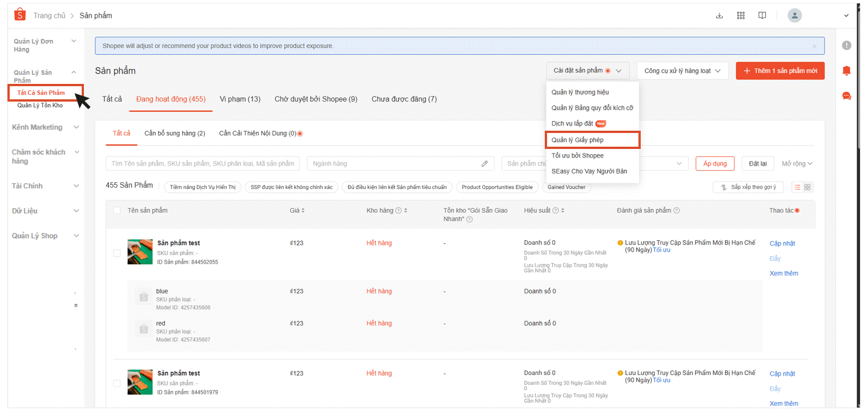The height and width of the screenshot is (411, 868).
Task: Click the Áp dụng filter button
Action: 715,164
